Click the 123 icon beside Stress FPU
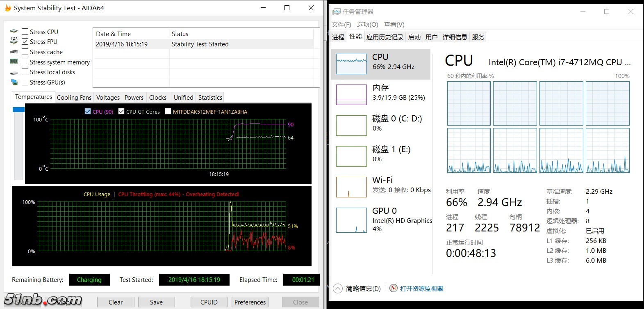This screenshot has width=644, height=309. coord(14,41)
